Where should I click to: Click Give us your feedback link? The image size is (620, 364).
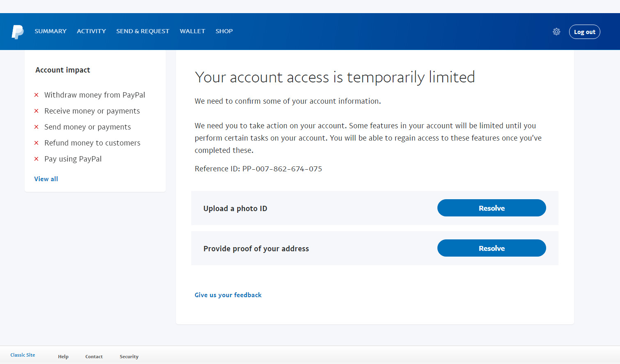click(228, 295)
